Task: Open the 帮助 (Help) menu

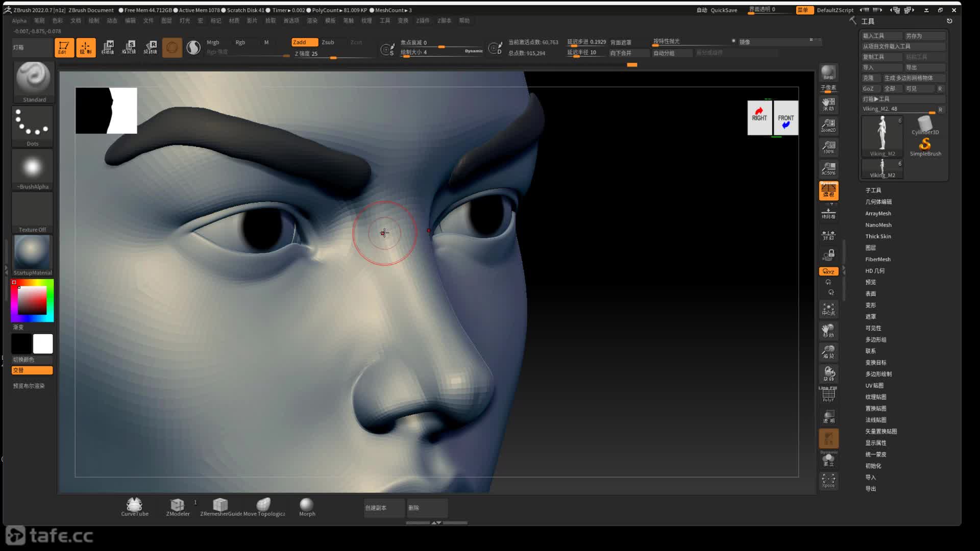Action: (x=464, y=21)
